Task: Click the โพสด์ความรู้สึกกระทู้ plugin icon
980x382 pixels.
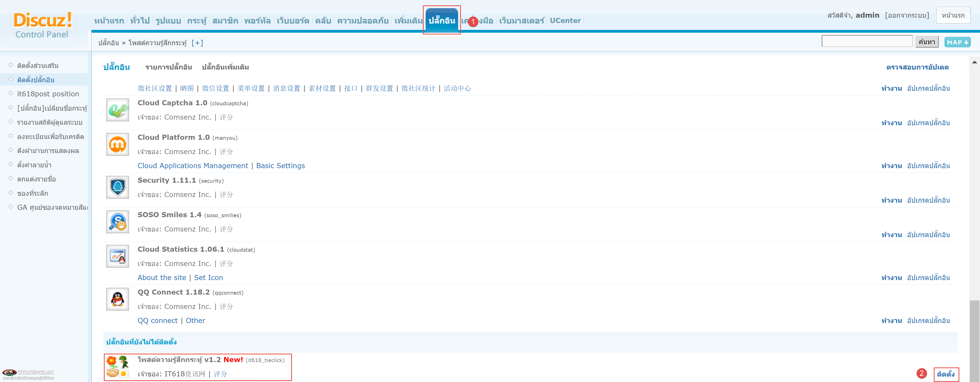Action: coord(118,366)
